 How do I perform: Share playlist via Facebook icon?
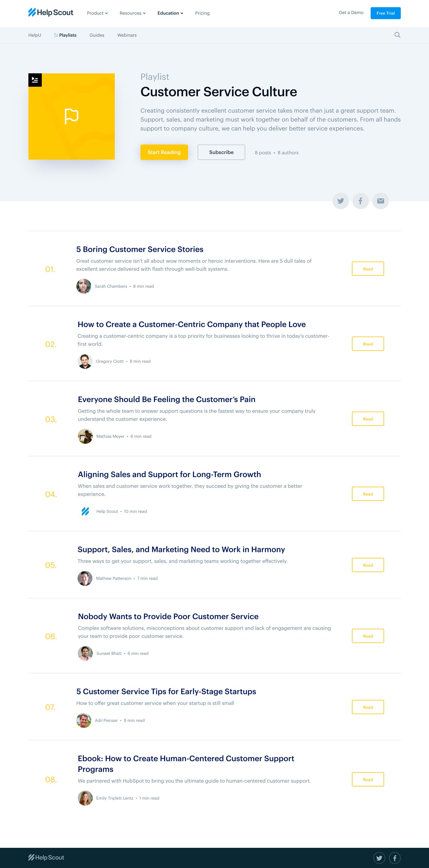coord(360,201)
